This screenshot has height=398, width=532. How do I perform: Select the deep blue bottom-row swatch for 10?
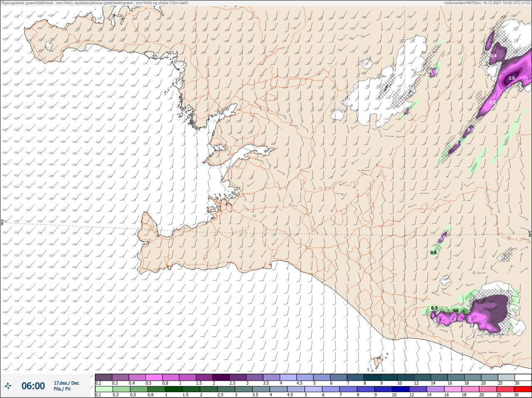[x=401, y=389]
